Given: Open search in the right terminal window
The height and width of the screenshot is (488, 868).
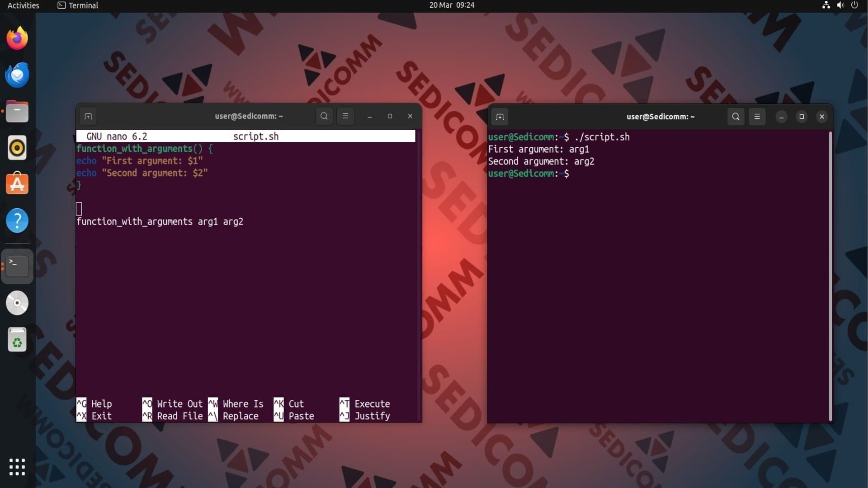Looking at the screenshot, I should (x=736, y=117).
